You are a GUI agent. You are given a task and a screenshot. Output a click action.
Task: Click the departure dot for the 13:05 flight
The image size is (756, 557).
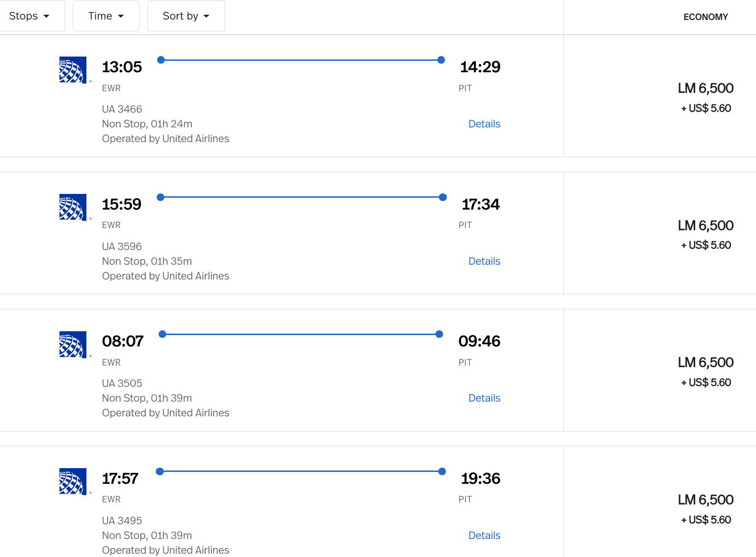[x=161, y=60]
